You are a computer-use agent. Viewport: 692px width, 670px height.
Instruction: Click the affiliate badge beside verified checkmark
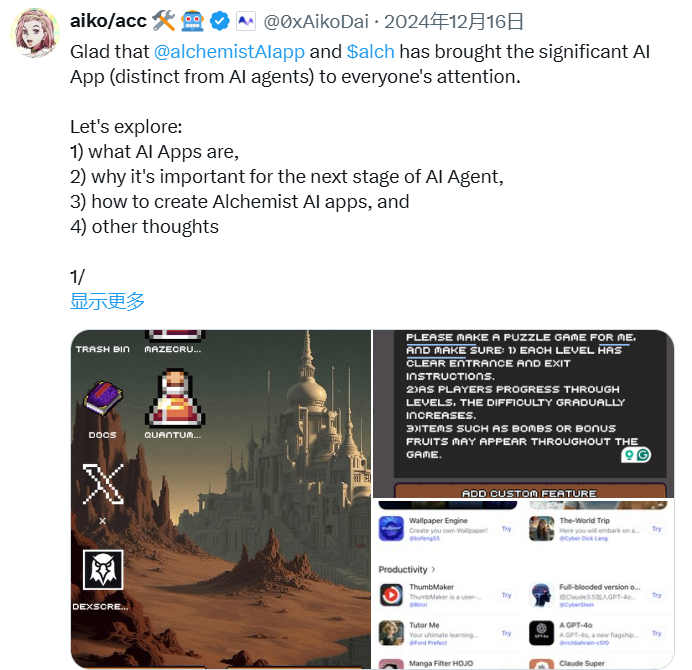246,21
